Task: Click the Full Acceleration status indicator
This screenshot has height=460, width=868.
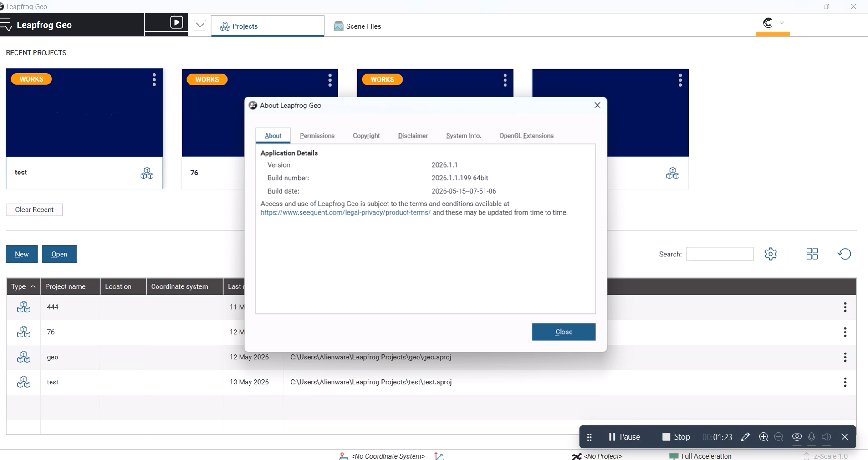Action: (700, 456)
